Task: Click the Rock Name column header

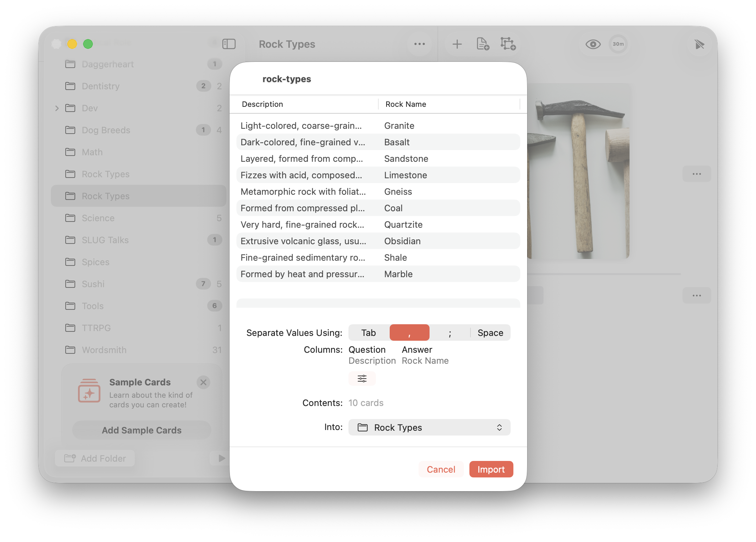Action: click(405, 104)
